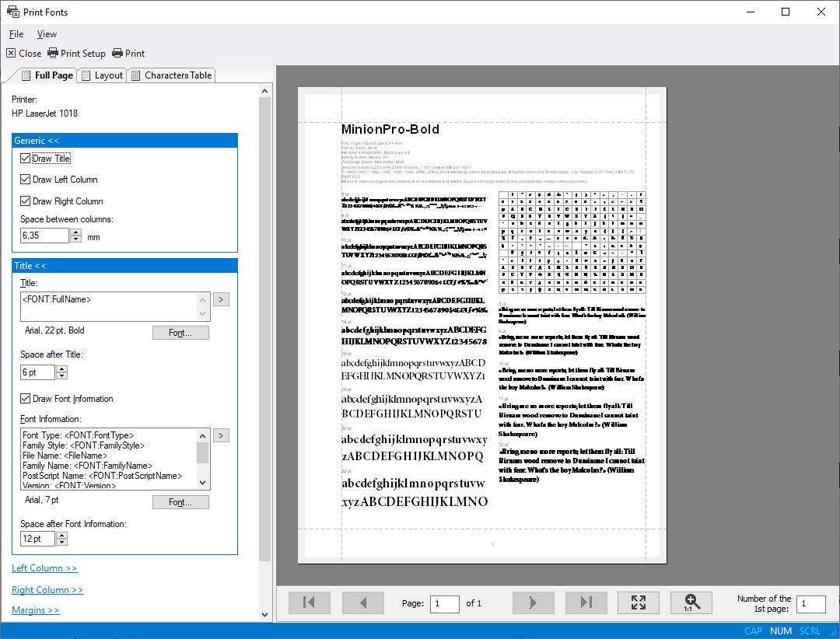Increase Space after Font Information value

62,535
